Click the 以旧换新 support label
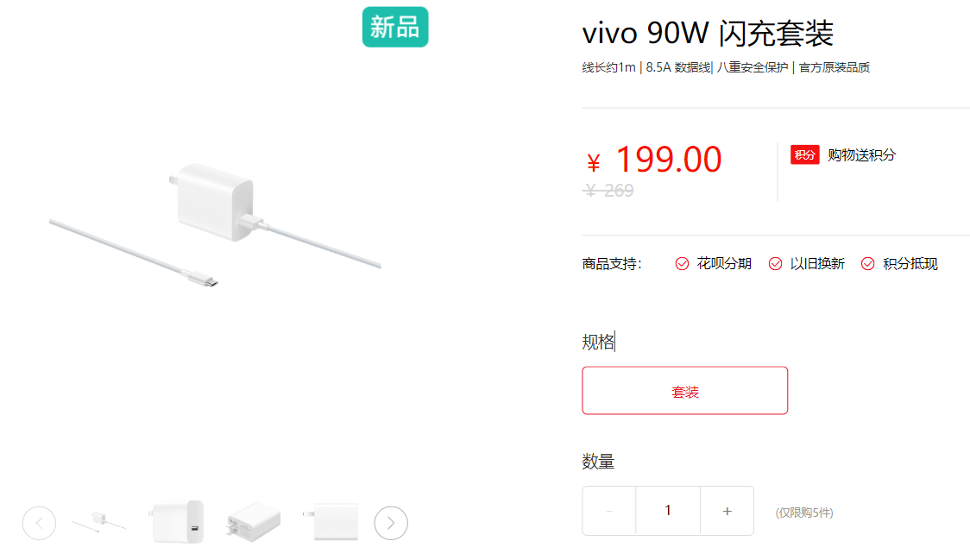 coord(817,264)
